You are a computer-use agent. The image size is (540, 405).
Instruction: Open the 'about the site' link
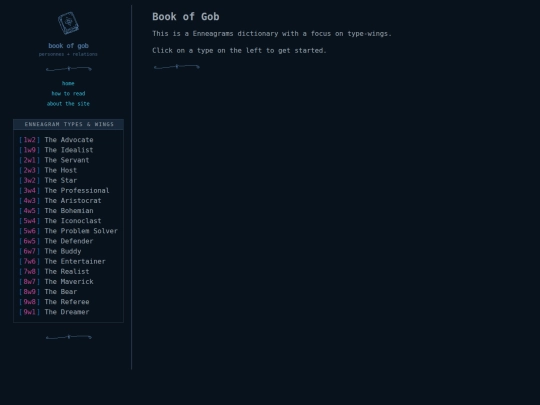click(68, 104)
